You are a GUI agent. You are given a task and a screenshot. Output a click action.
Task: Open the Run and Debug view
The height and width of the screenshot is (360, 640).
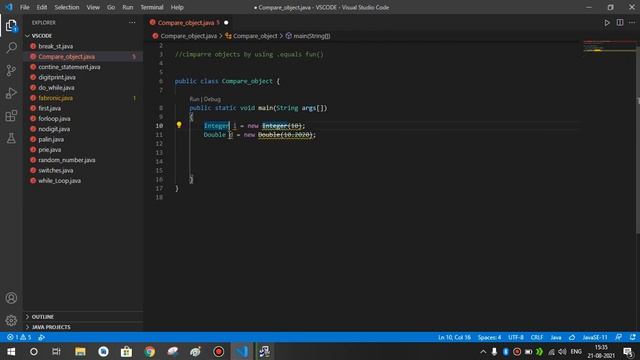point(11,93)
